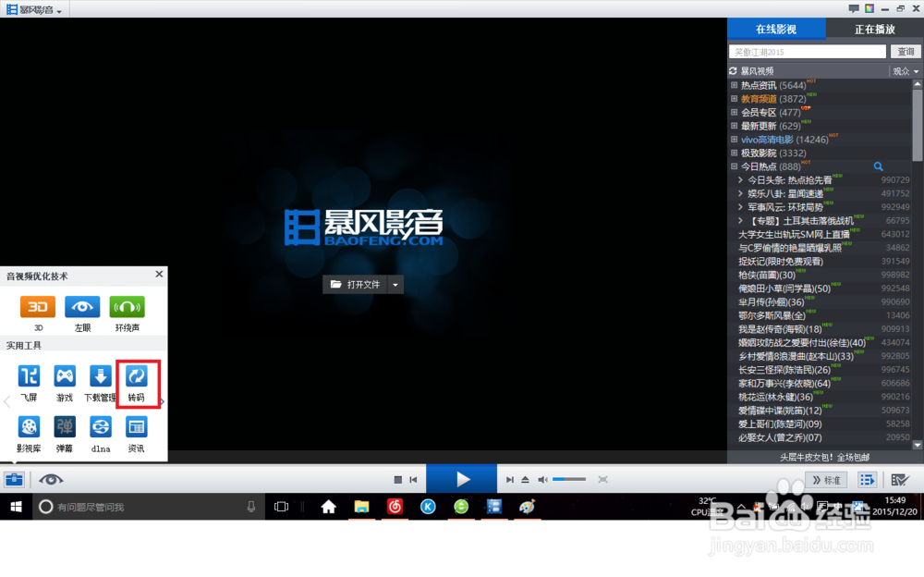Open the dlna tool
Viewport: 924px width, 577px height.
coord(100,426)
